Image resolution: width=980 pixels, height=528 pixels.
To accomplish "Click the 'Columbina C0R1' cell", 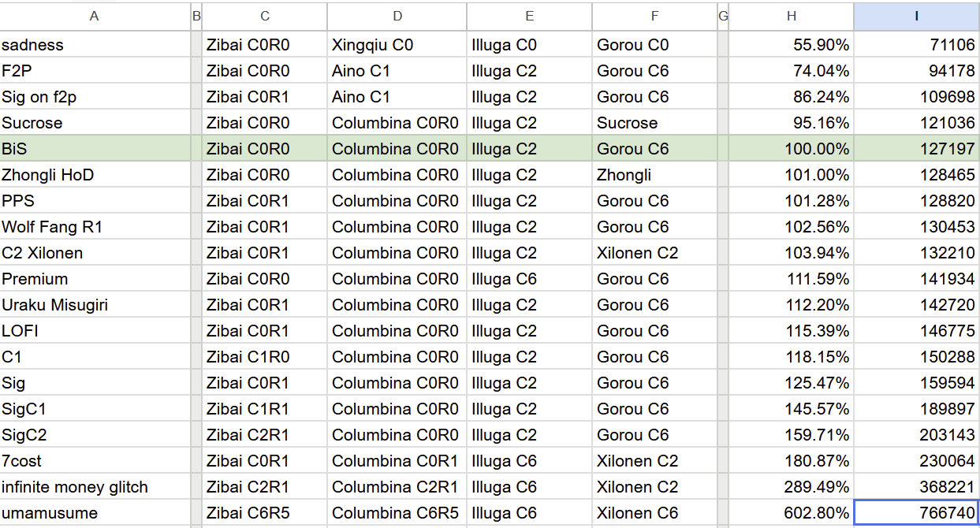I will tap(397, 461).
